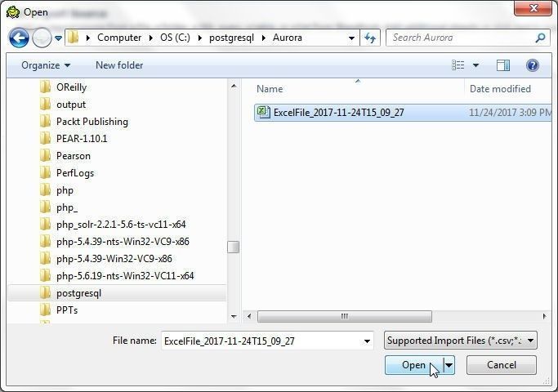Click the Open button
Viewport: 558px width, 392px height.
click(414, 365)
